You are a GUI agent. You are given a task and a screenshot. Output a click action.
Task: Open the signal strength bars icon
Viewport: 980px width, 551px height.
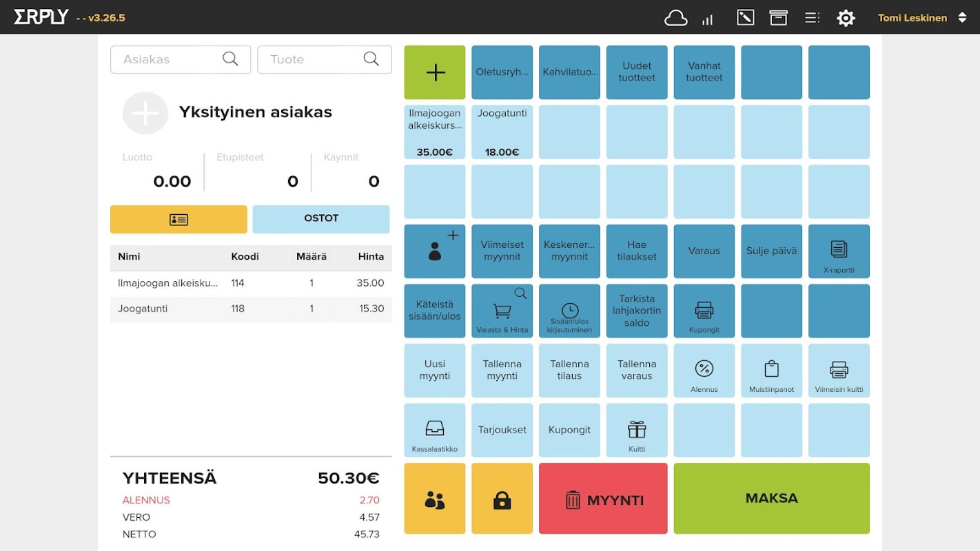pyautogui.click(x=708, y=19)
